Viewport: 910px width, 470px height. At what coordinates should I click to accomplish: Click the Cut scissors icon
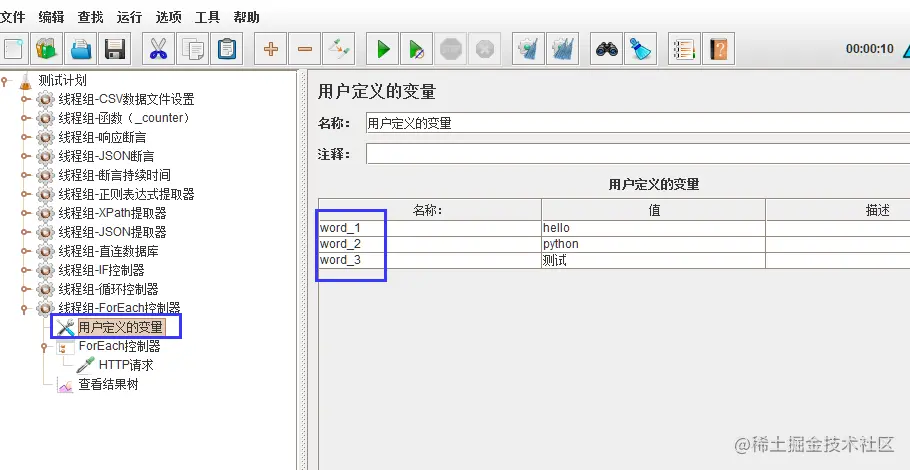point(158,49)
